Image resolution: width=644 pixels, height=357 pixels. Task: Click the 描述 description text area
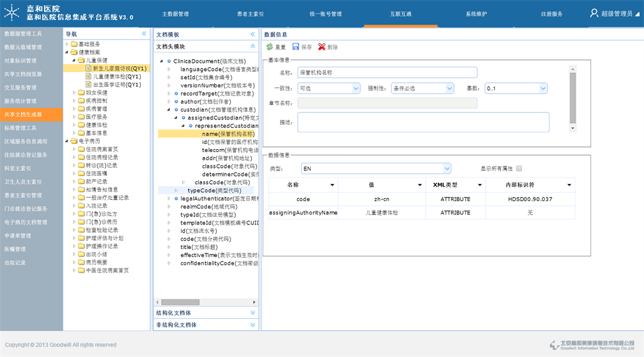point(423,122)
